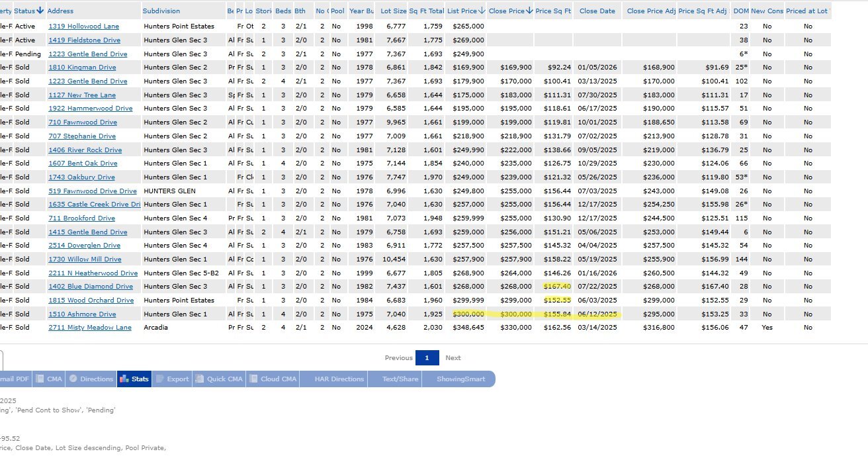Click the List Price sort arrow
Image resolution: width=868 pixels, height=466 pixels.
[482, 11]
